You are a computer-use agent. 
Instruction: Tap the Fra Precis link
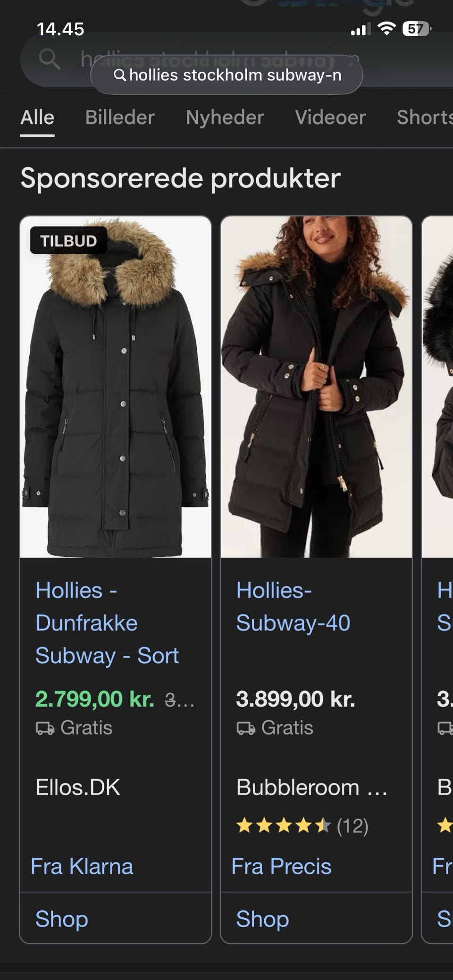pos(282,866)
